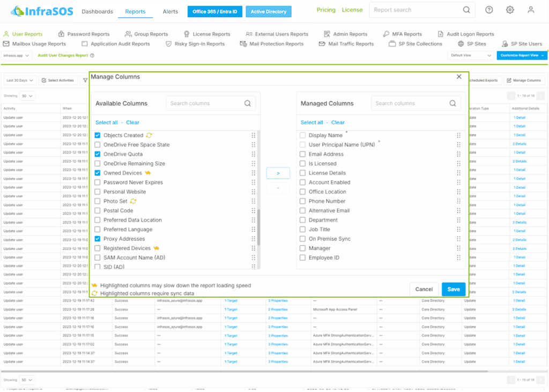
Task: Click the drag handle next to Display Name
Action: 458,136
